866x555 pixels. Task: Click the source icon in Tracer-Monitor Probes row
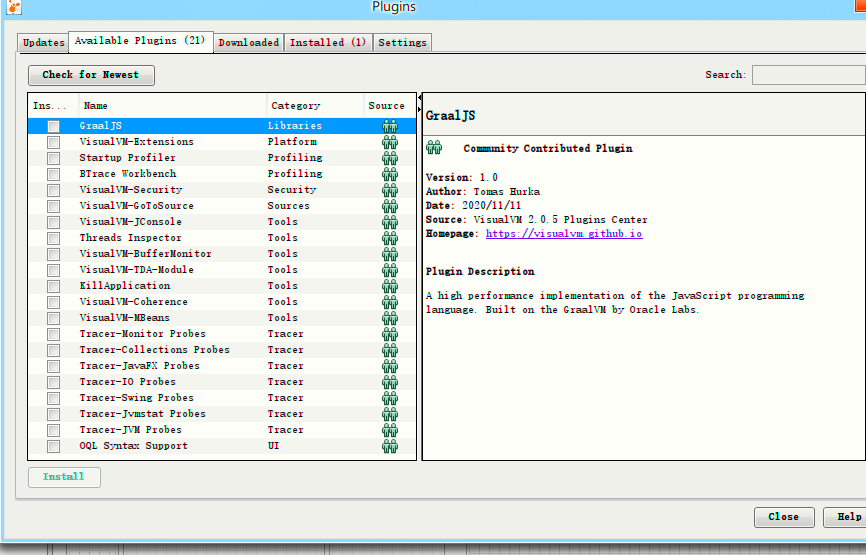point(390,334)
